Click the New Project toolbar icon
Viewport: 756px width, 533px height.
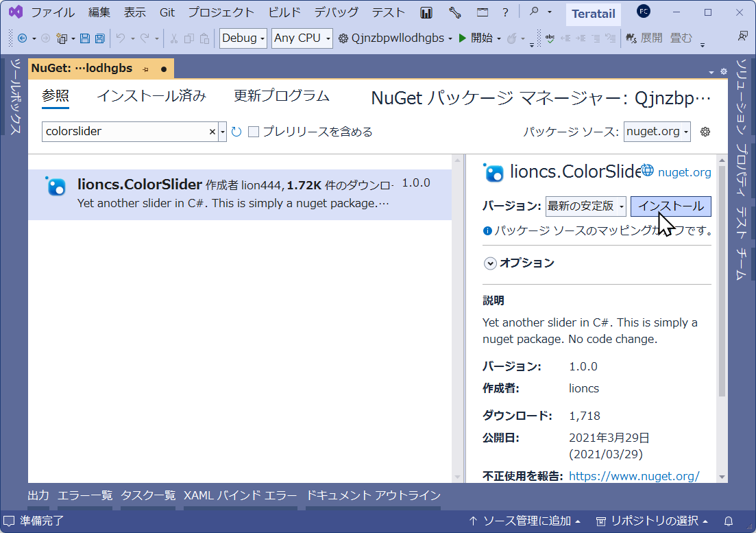click(62, 38)
